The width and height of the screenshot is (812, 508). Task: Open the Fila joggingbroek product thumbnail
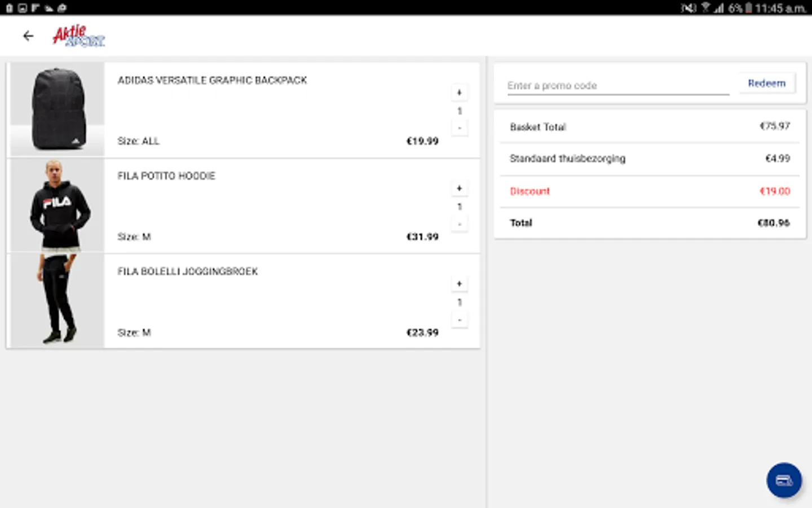58,300
